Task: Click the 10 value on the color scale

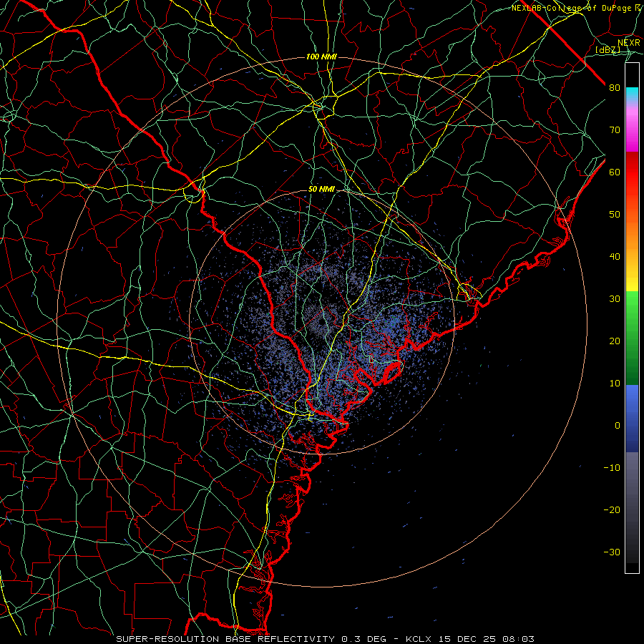Action: [615, 384]
